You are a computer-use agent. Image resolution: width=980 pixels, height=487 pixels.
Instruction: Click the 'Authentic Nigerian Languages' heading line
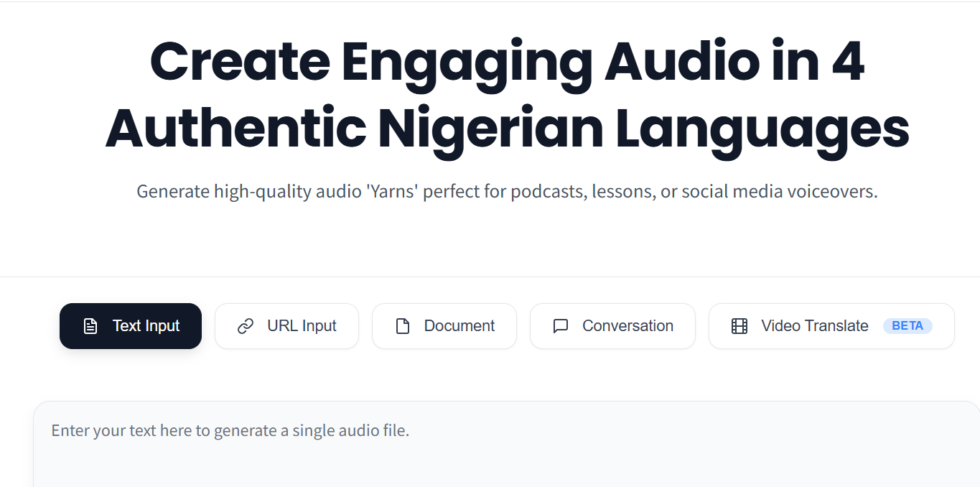[x=507, y=129]
